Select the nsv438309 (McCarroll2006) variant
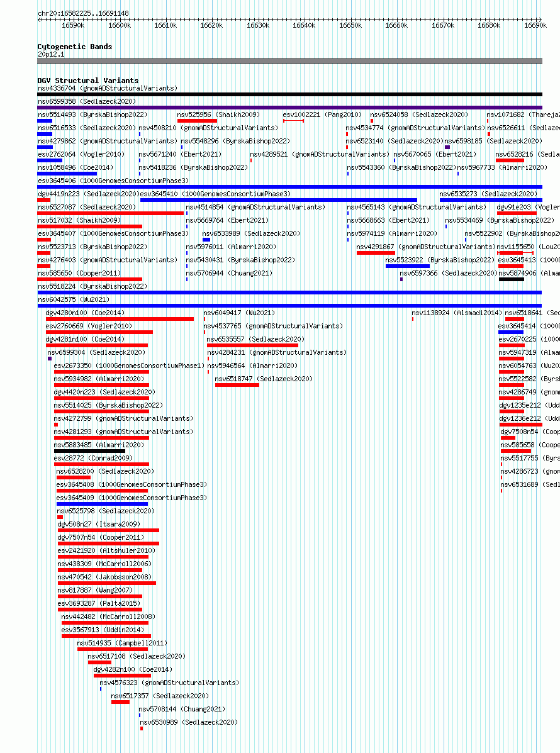Screen dimensions: 560x753 [104, 564]
